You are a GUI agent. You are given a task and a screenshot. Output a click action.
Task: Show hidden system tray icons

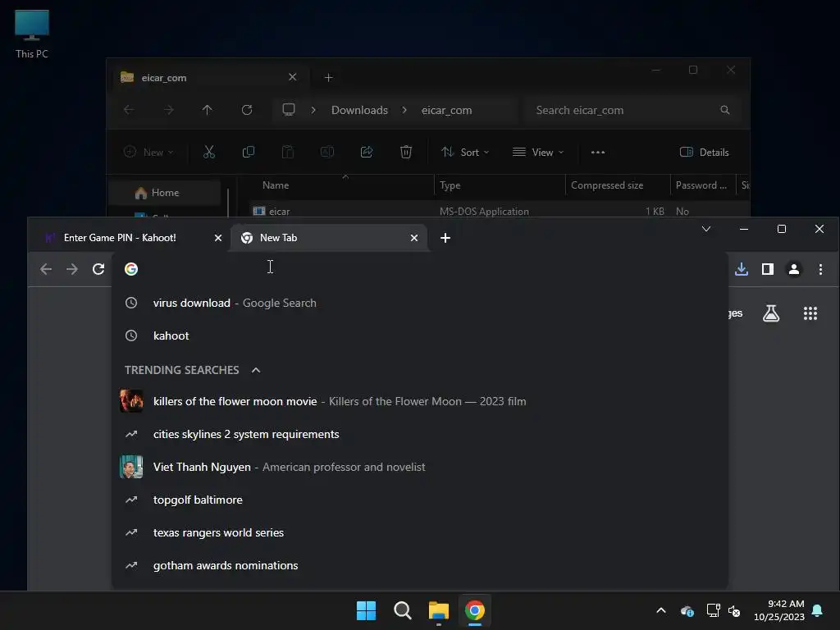[x=661, y=610]
